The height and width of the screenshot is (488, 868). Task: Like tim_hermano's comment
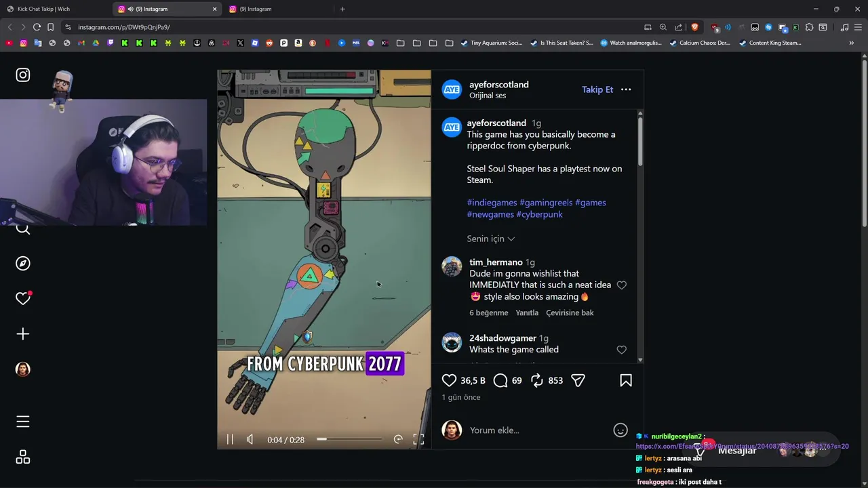622,285
